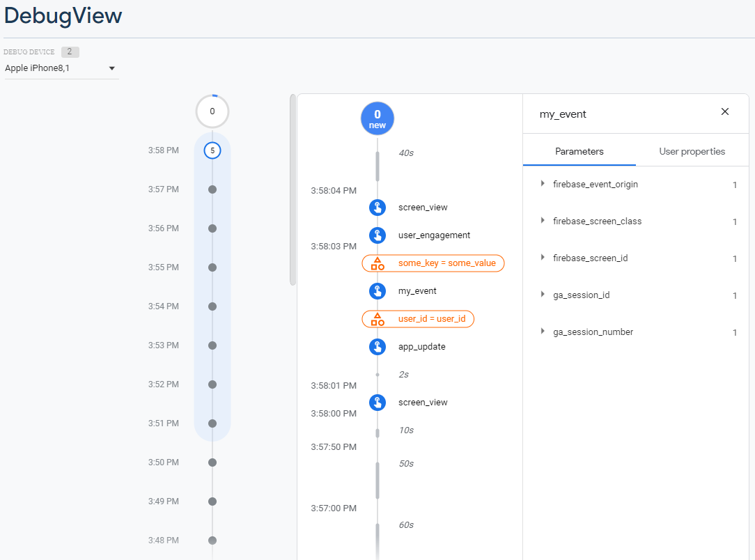Click the my_event event label
This screenshot has width=755, height=560.
417,291
